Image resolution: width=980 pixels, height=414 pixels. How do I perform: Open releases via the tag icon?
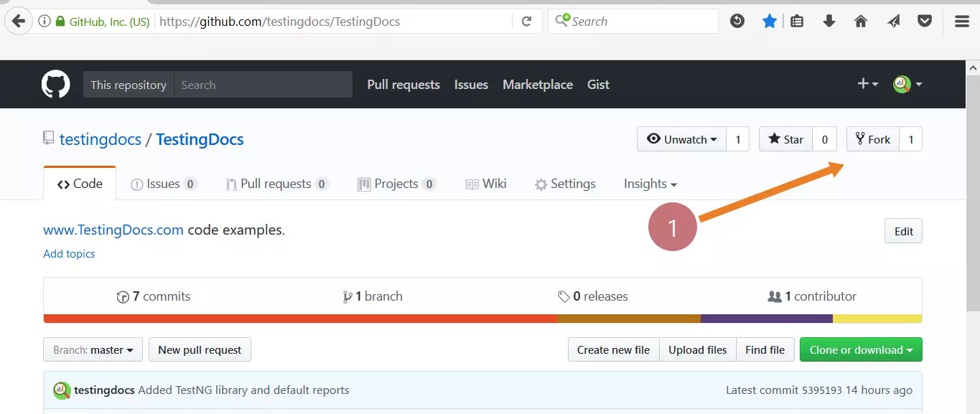coord(565,296)
